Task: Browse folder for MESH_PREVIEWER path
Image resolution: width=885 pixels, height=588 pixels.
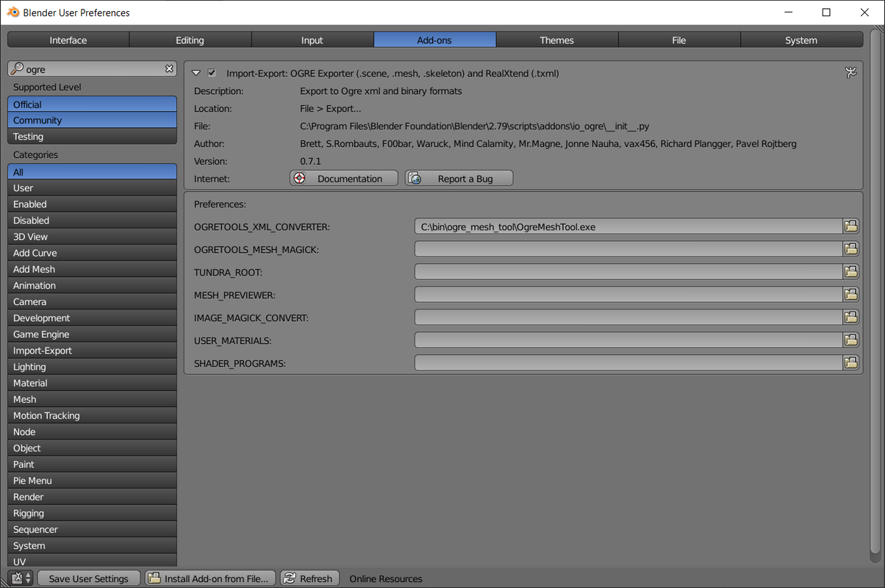Action: pyautogui.click(x=851, y=295)
